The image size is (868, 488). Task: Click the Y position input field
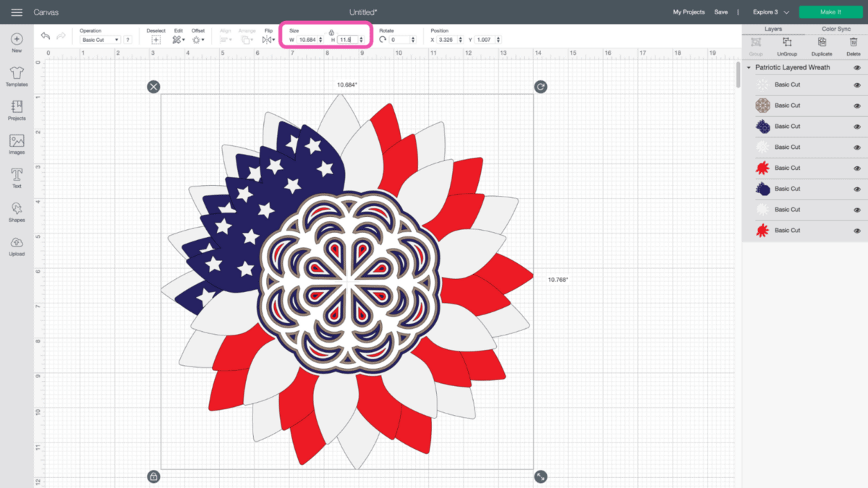[485, 40]
